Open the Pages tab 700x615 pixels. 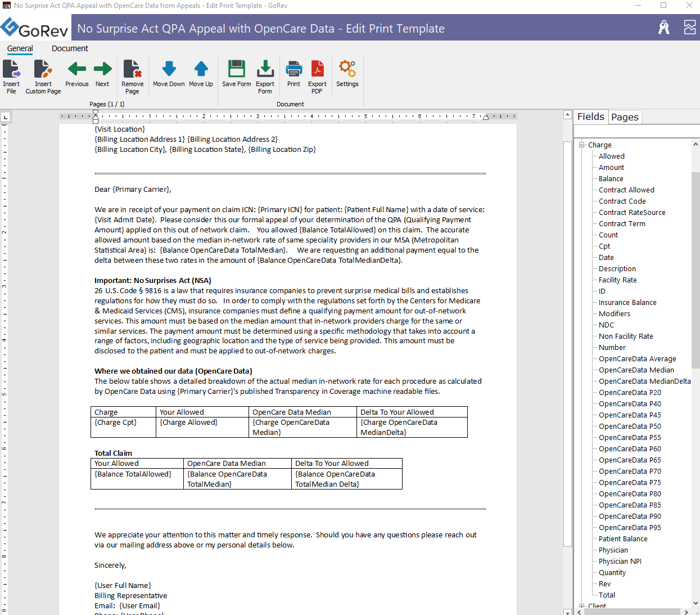coord(625,117)
